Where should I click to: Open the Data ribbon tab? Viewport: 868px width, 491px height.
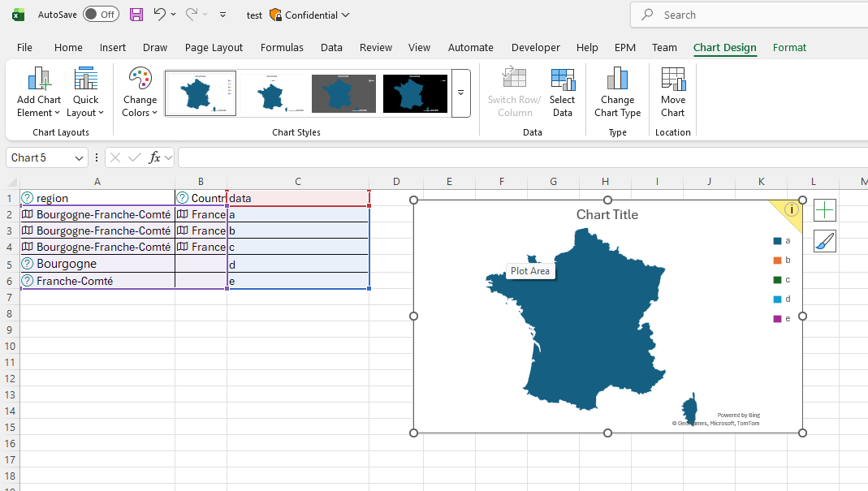coord(331,48)
